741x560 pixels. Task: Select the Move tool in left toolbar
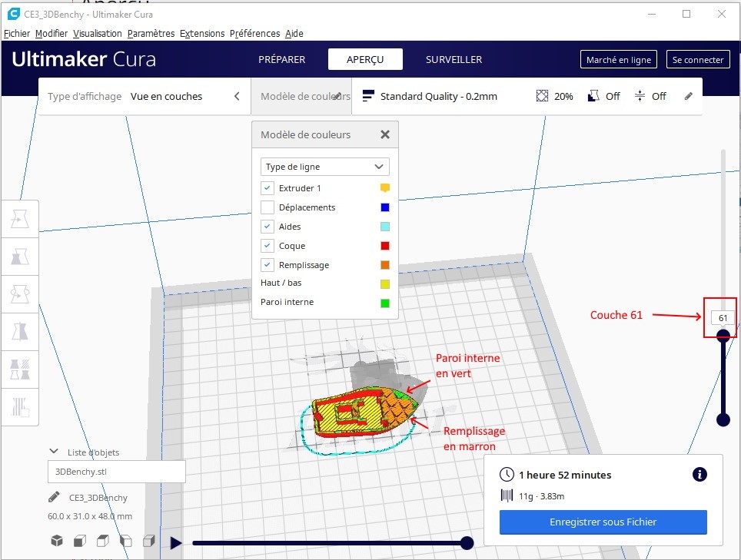pos(20,219)
